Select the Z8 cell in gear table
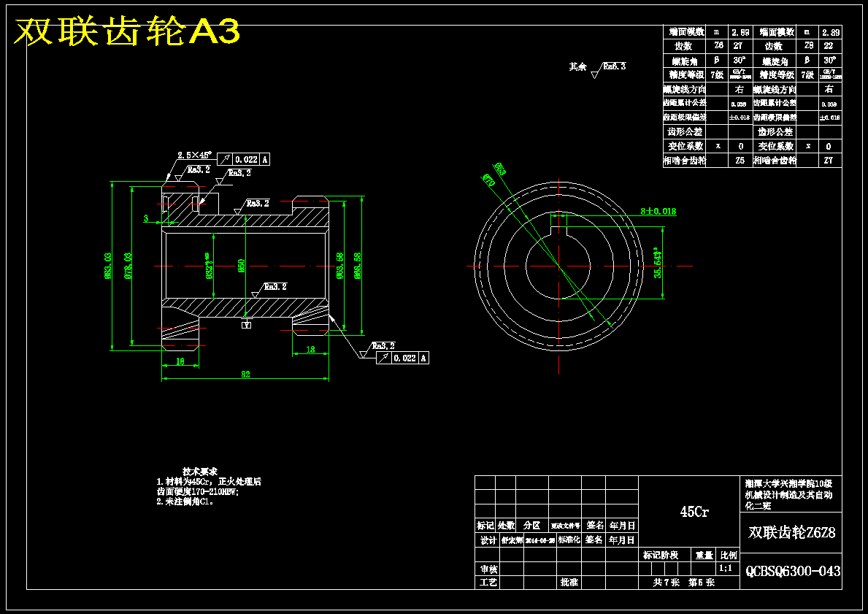 pyautogui.click(x=809, y=46)
